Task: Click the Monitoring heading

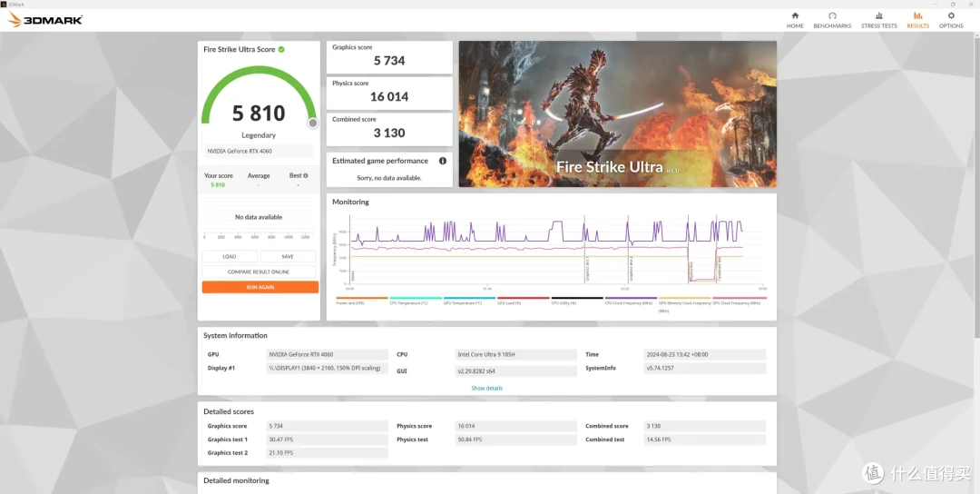Action: click(350, 202)
